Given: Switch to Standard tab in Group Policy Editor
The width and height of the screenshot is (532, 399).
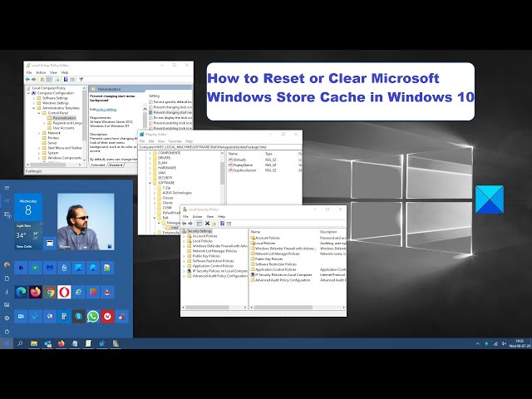Looking at the screenshot, I should 116,165.
